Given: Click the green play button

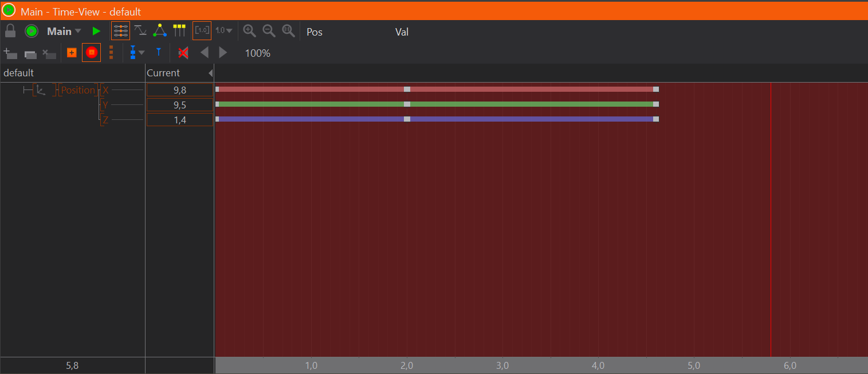Looking at the screenshot, I should pyautogui.click(x=96, y=31).
